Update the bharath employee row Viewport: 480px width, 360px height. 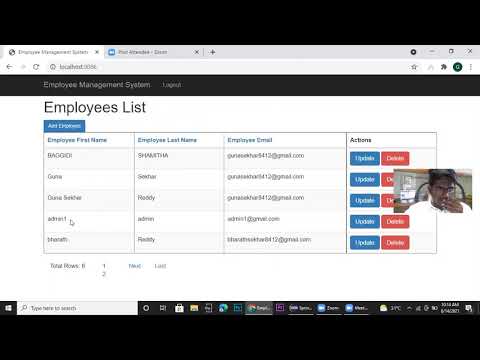[x=365, y=243]
